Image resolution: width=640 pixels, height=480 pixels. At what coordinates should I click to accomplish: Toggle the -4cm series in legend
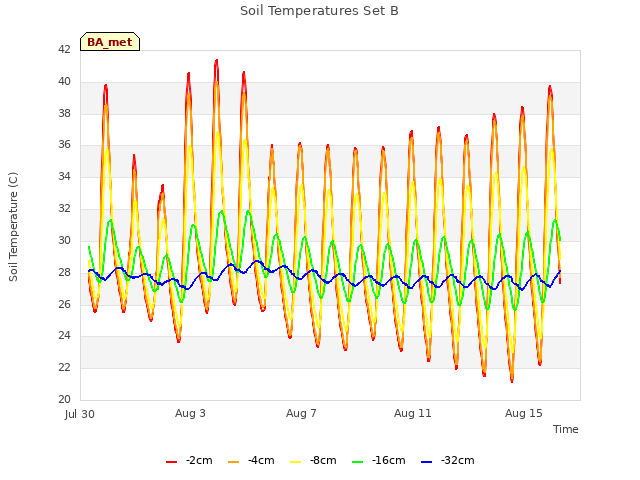pos(251,461)
